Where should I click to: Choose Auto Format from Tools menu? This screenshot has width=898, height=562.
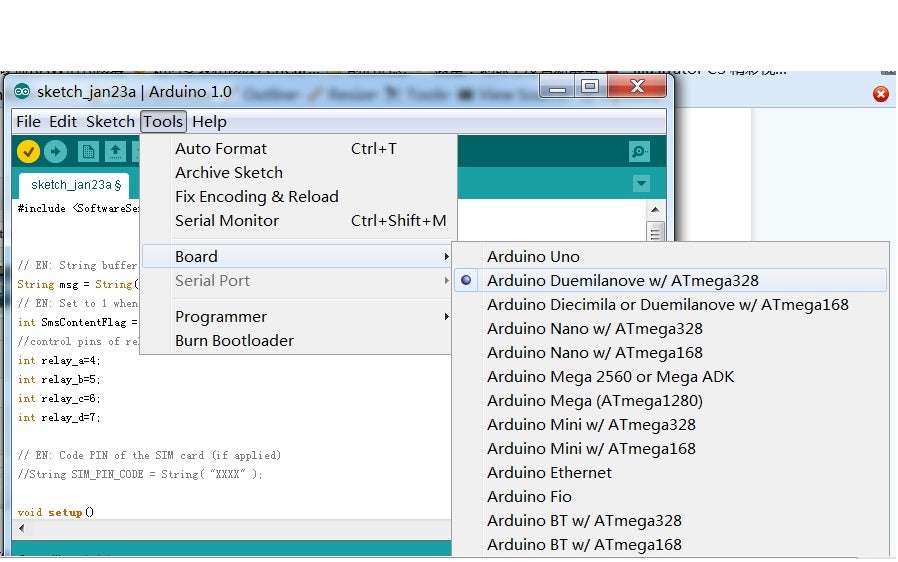296,149
